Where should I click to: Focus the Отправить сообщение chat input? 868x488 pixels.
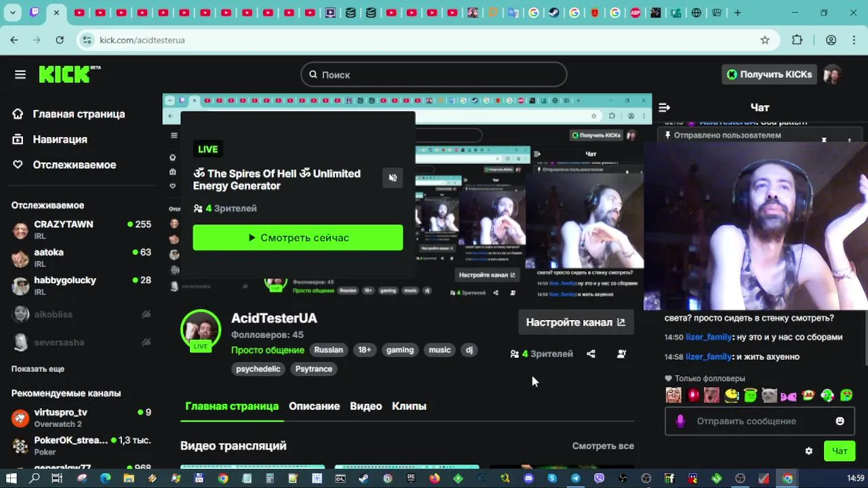coord(759,421)
